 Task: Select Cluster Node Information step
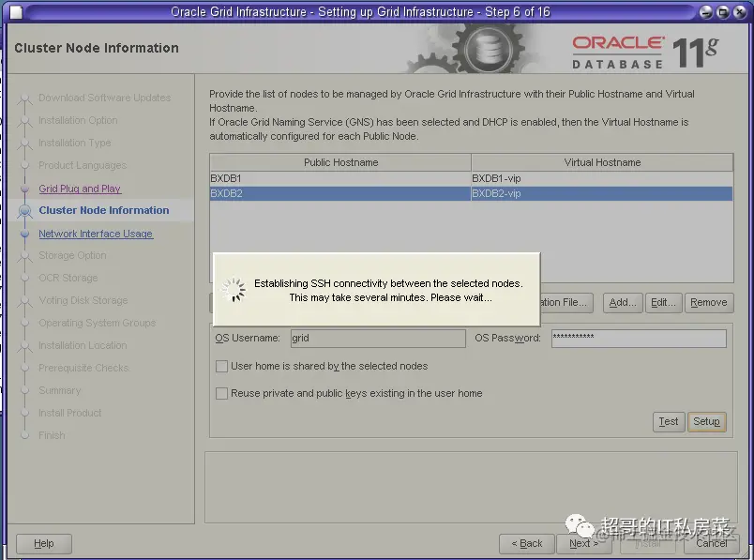click(104, 210)
